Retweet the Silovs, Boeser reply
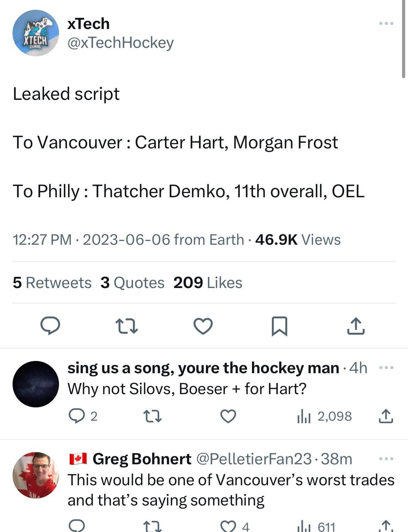Image resolution: width=408 pixels, height=532 pixels. pos(153,416)
